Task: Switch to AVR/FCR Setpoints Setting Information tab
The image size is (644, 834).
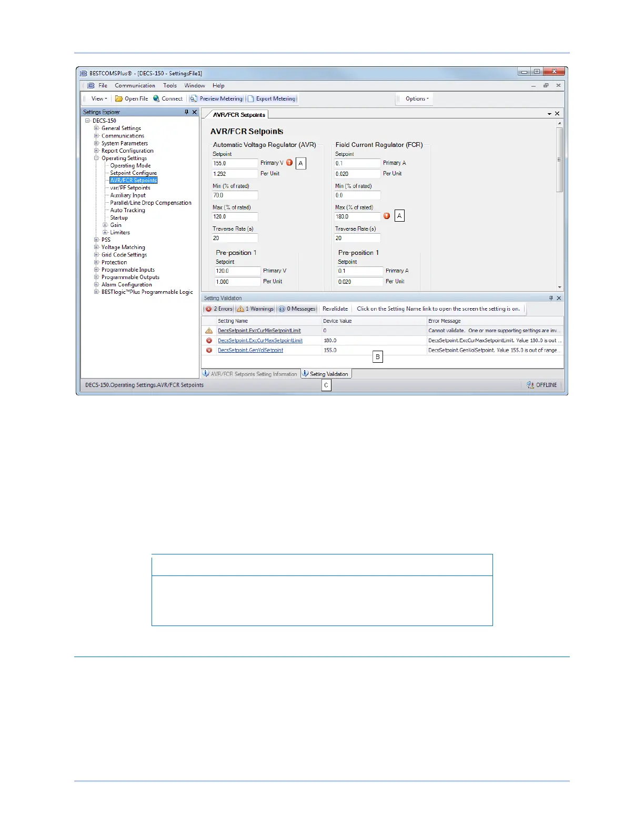Action: pyautogui.click(x=250, y=374)
